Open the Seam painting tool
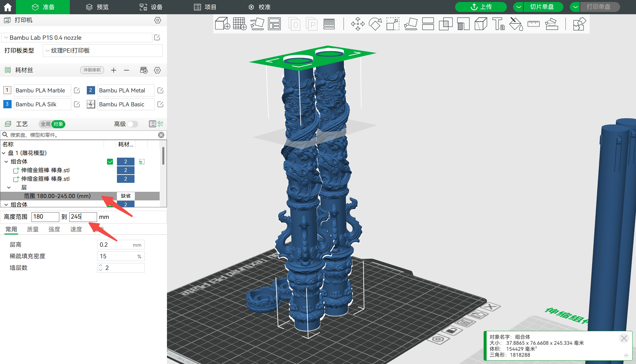Screen dimensions: 636x364 click(x=481, y=24)
